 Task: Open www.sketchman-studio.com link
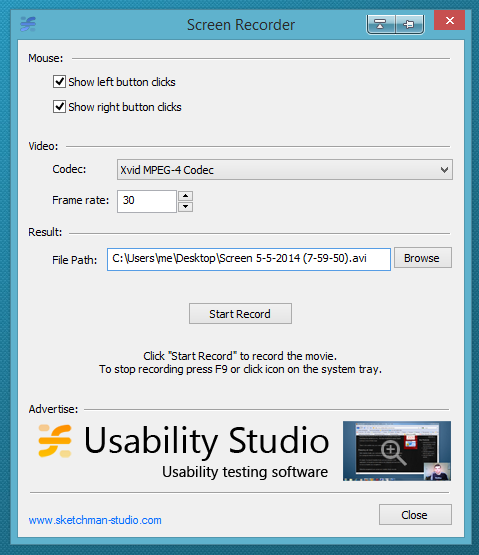95,520
